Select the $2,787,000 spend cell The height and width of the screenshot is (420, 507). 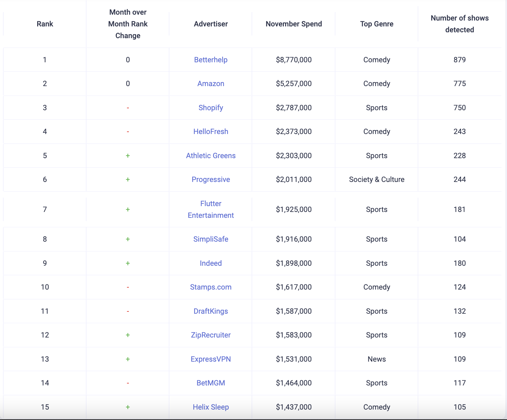coord(294,108)
